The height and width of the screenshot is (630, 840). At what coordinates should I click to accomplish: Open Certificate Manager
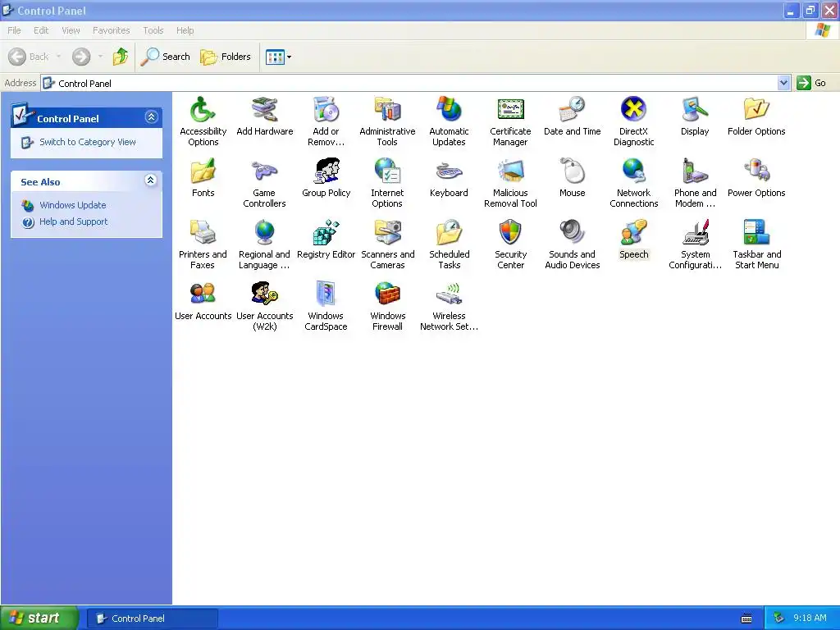[x=510, y=121]
